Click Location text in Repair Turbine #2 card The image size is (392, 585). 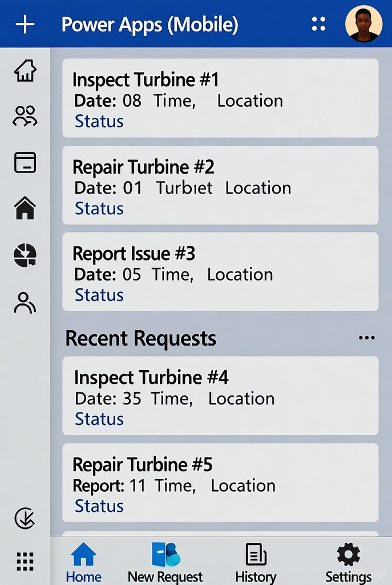(258, 187)
